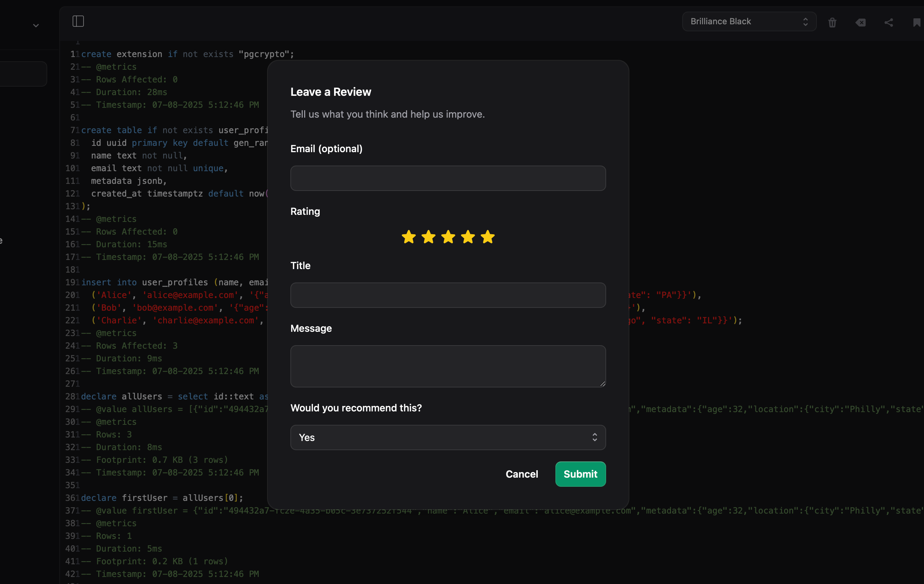Screen dimensions: 924x584
Task: Select the first rating star
Action: pyautogui.click(x=409, y=237)
